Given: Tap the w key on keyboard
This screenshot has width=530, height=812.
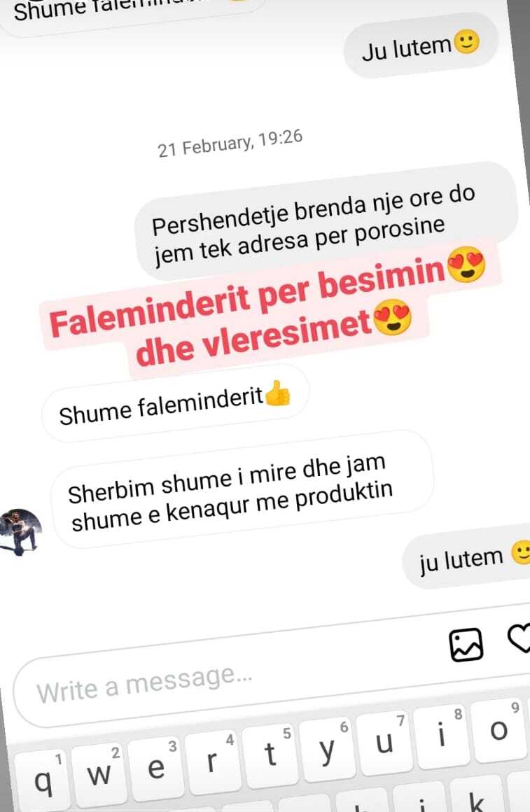Looking at the screenshot, I should [x=99, y=773].
